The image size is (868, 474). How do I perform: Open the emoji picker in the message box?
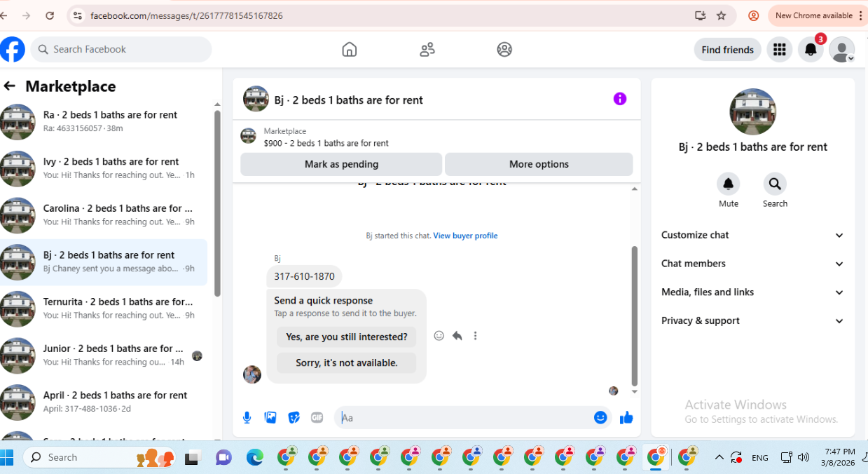pos(600,418)
